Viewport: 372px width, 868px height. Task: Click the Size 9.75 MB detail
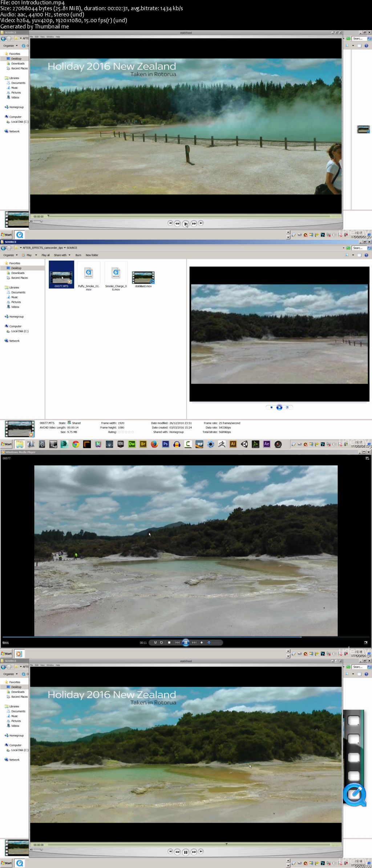(69, 432)
